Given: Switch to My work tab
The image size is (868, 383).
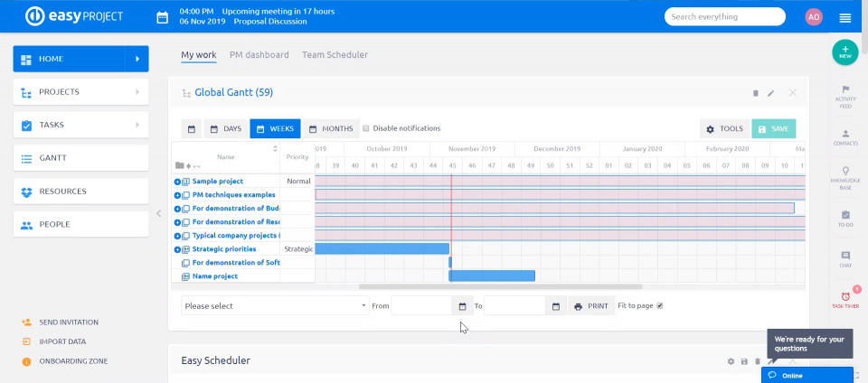Looking at the screenshot, I should coord(199,55).
